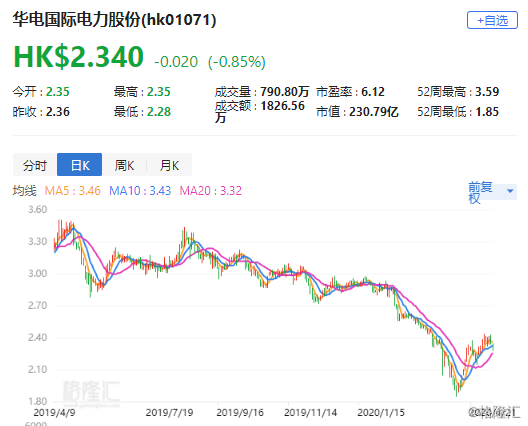Click the 2.40 price axis label
Screen dimensions: 528x426
[x=37, y=337]
